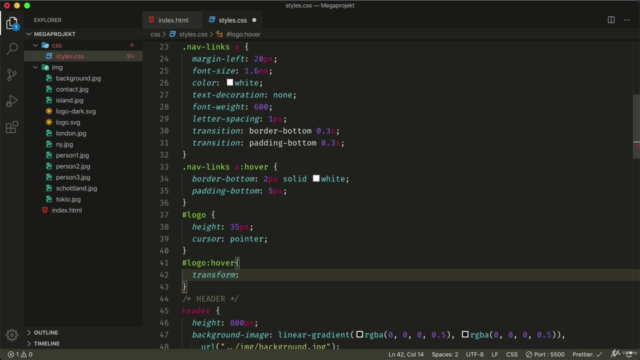Click the styles.css breadcrumb segment

pyautogui.click(x=193, y=34)
